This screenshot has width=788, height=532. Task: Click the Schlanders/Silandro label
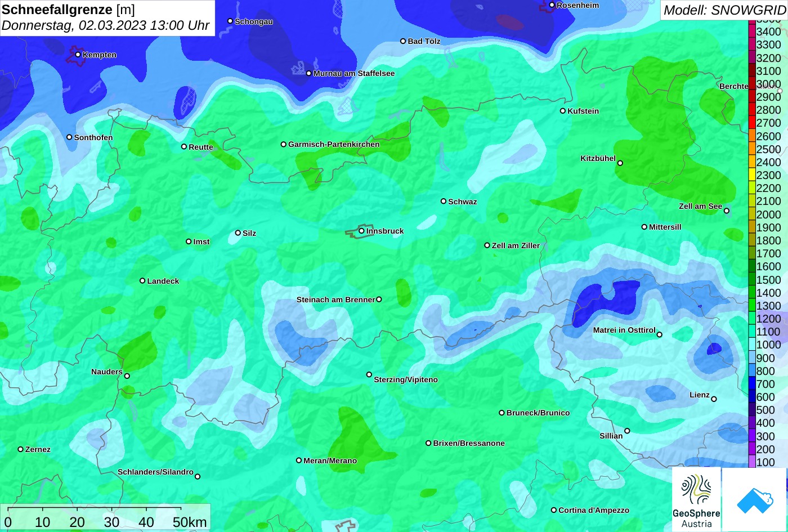click(x=155, y=472)
